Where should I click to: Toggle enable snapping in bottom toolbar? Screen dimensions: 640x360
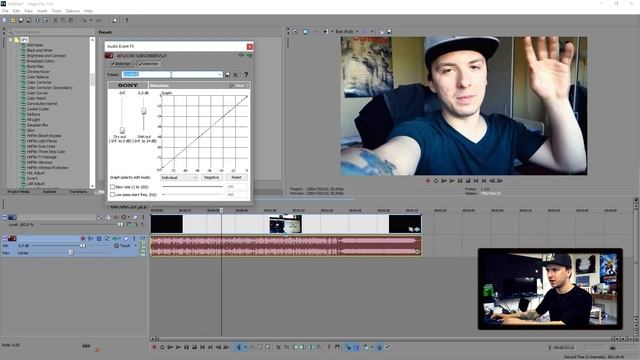coord(348,347)
